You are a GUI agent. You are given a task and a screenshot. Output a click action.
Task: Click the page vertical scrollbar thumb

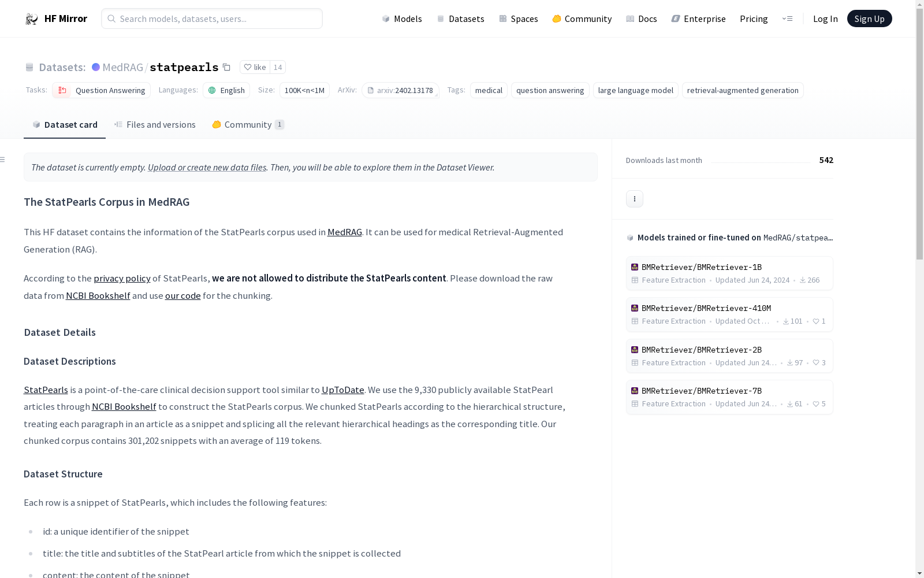[x=919, y=133]
